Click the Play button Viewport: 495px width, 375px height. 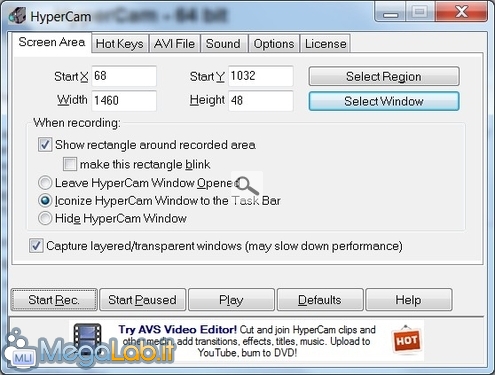pyautogui.click(x=231, y=300)
